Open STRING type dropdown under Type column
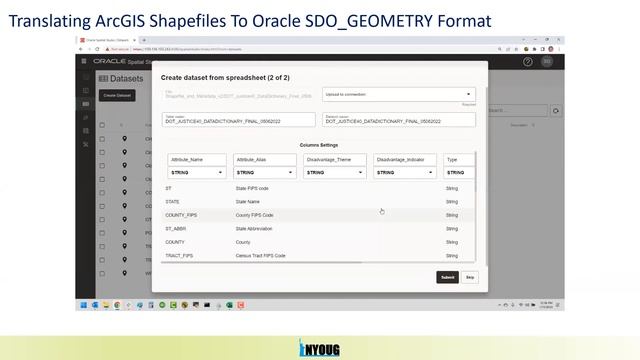 [x=459, y=173]
